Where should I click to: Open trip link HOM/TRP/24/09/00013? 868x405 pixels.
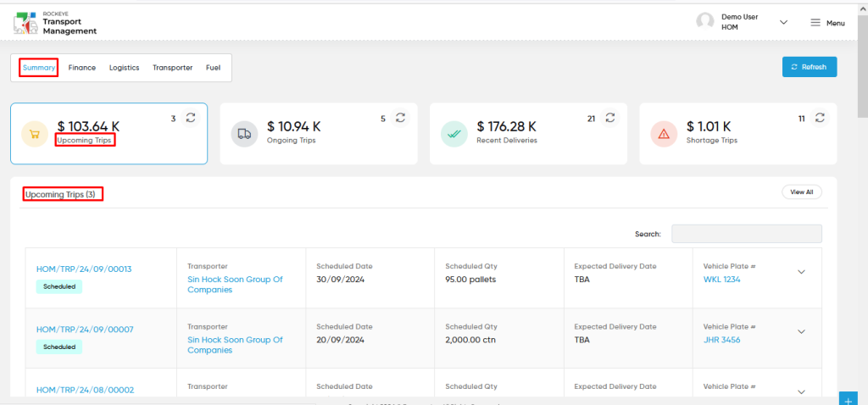(84, 269)
